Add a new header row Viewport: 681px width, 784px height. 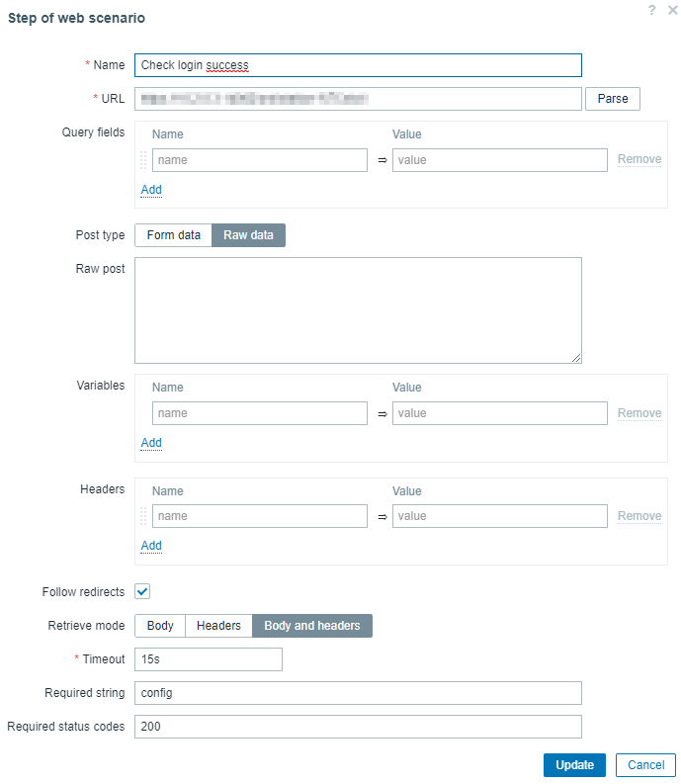[x=151, y=546]
